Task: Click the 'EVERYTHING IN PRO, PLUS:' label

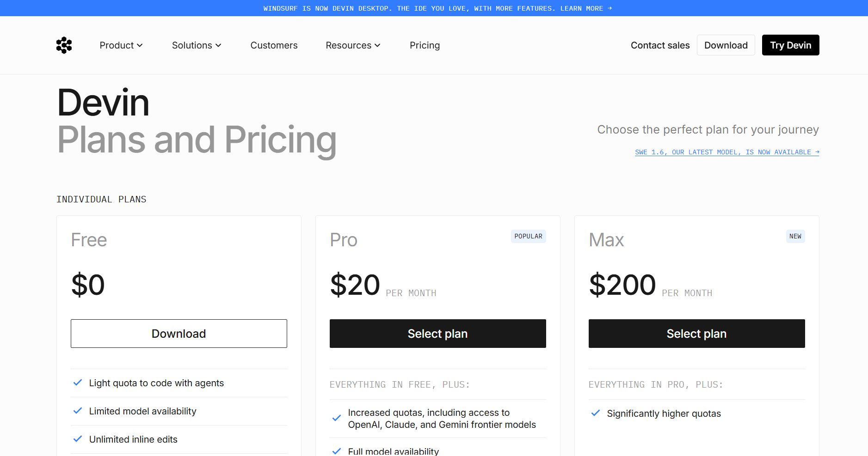Action: (656, 384)
